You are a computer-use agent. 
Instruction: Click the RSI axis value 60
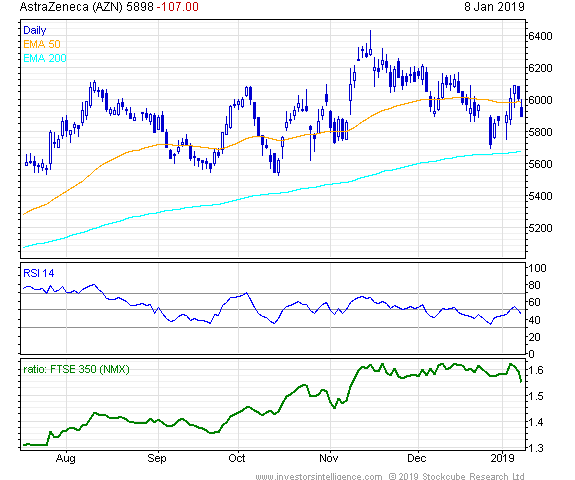click(x=534, y=302)
